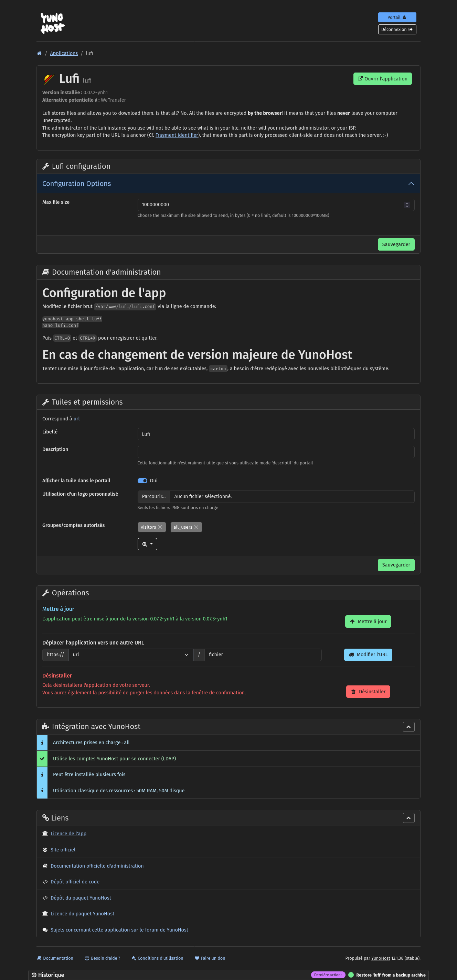Open the Historique panel icon
The image size is (457, 980).
34,975
